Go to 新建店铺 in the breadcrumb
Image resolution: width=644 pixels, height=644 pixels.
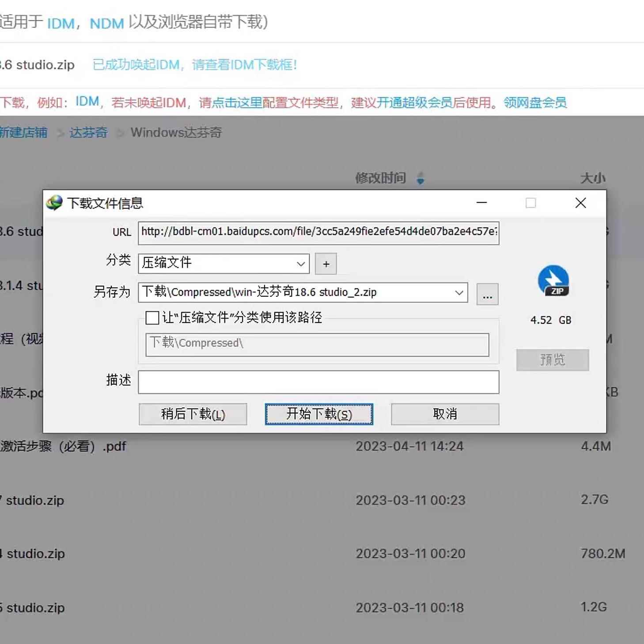click(x=23, y=133)
